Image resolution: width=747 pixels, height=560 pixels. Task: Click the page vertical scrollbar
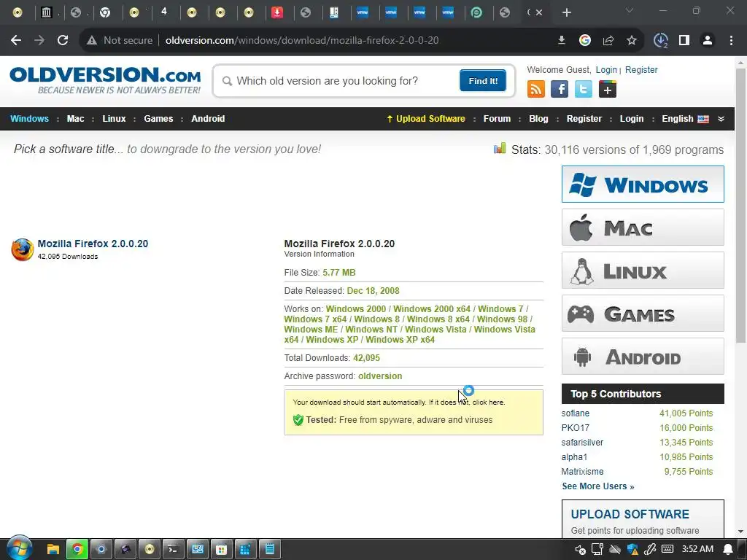740,205
